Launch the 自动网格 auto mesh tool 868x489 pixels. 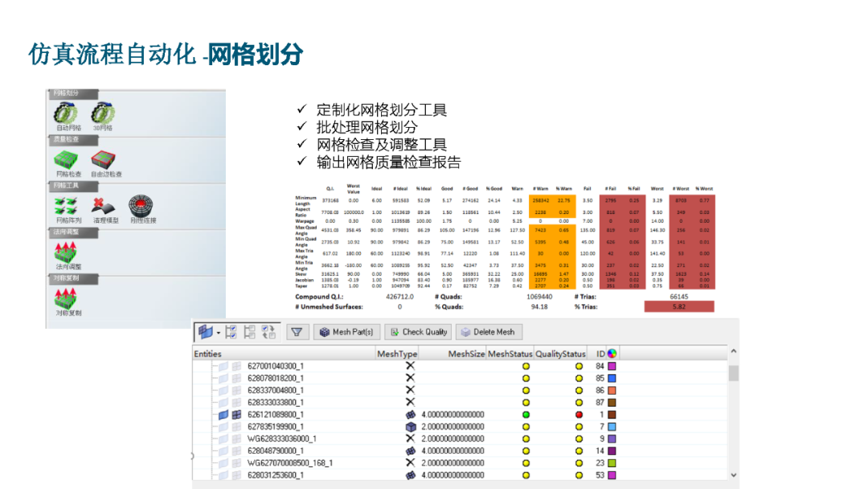67,115
